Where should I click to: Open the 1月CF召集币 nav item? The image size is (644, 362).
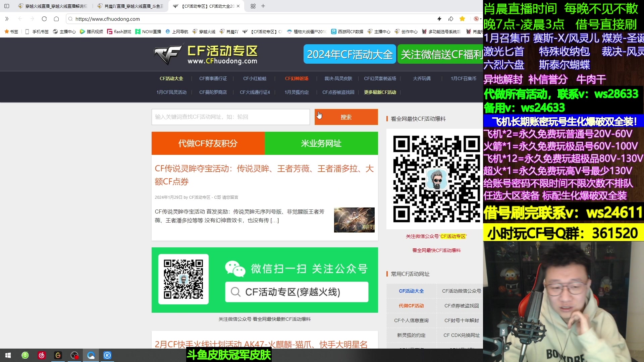coord(464,78)
